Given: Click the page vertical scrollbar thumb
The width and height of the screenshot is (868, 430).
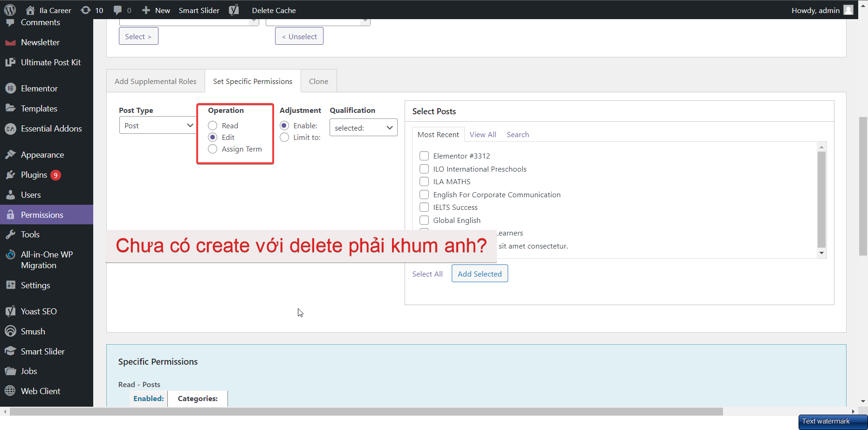Looking at the screenshot, I should pos(863,186).
